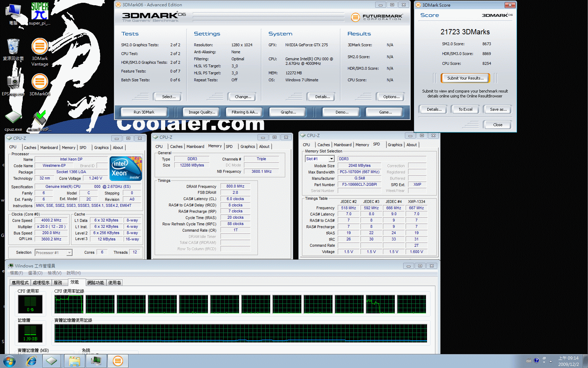Click the help icon in system tray
The width and height of the screenshot is (588, 368).
pos(536,361)
